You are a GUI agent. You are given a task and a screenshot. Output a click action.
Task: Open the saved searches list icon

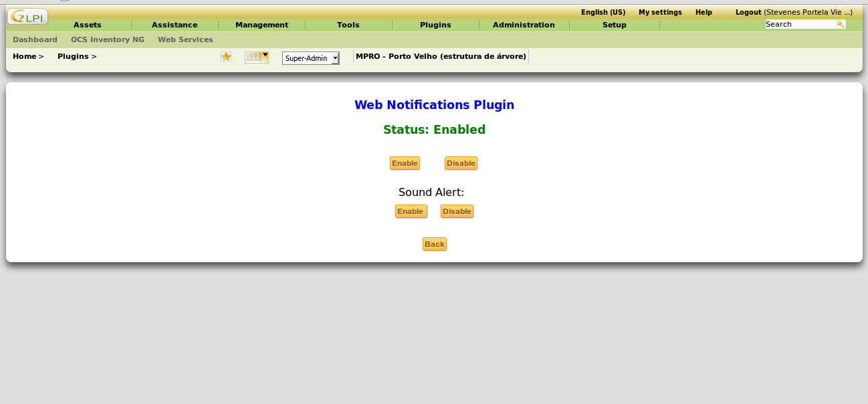tap(256, 58)
